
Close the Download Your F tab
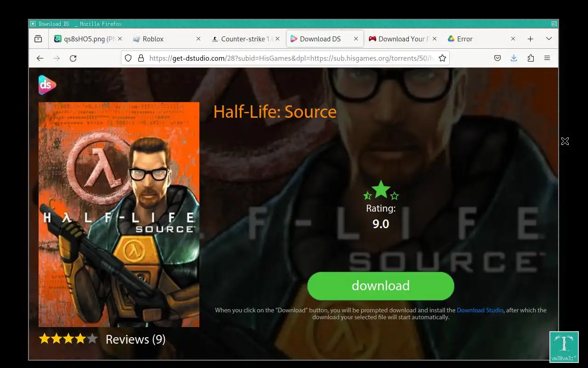435,39
